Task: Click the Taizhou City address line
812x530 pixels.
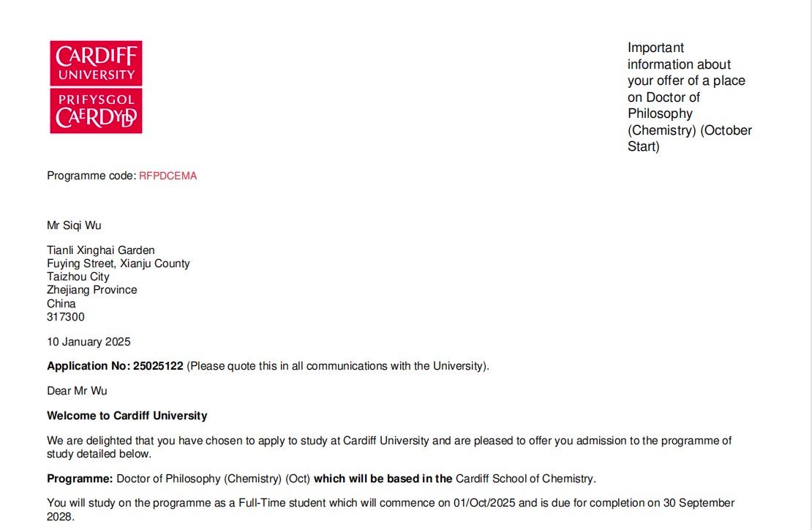Action: pos(78,277)
